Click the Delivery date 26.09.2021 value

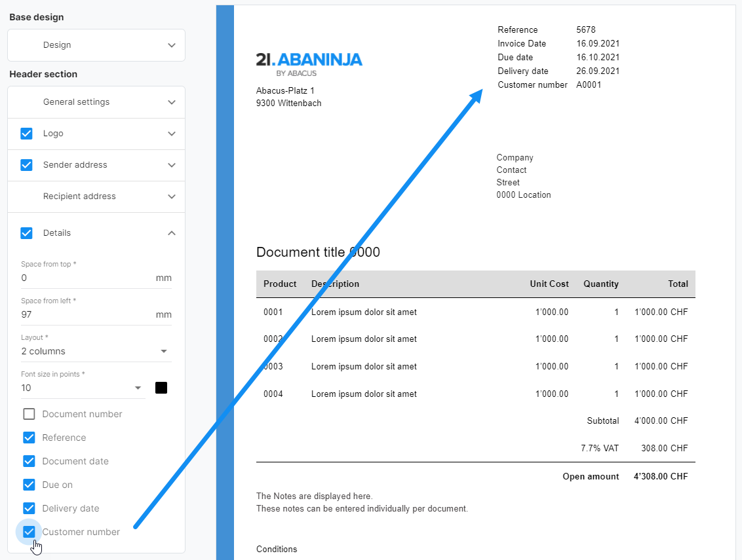(598, 71)
